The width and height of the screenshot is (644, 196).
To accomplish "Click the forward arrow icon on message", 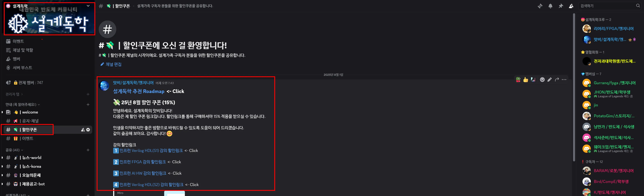I will point(557,80).
